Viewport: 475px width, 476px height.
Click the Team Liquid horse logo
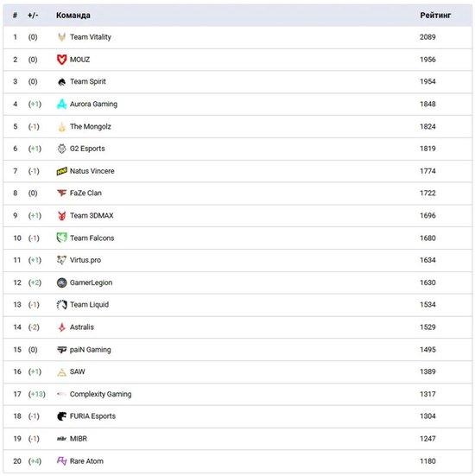61,305
